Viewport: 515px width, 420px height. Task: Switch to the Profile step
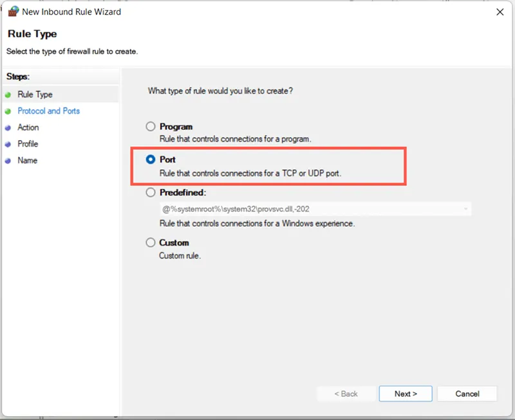(28, 144)
